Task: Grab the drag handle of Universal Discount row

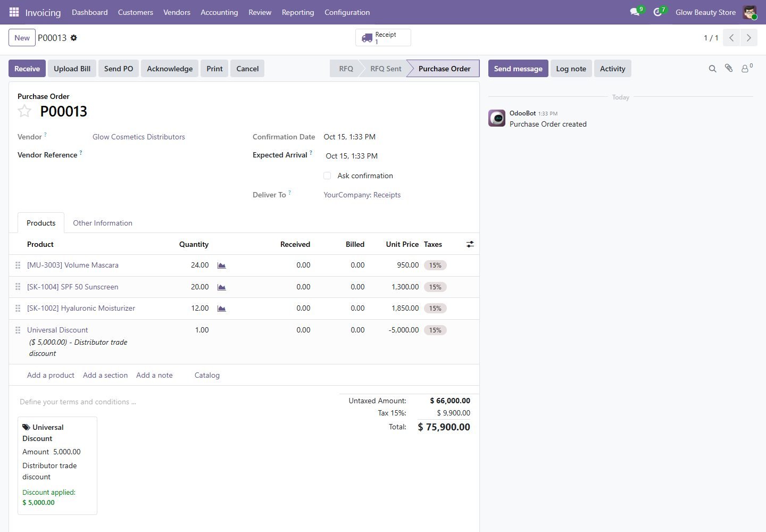Action: click(18, 330)
